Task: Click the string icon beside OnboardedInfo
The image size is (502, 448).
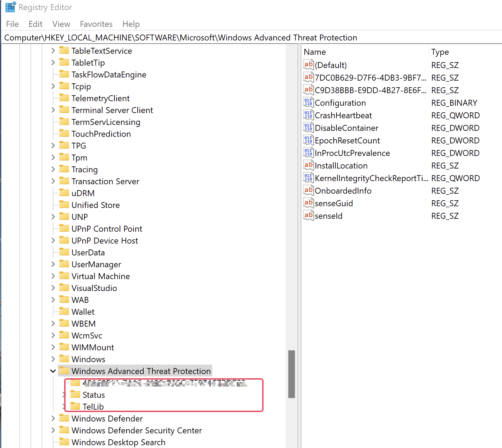Action: tap(308, 190)
